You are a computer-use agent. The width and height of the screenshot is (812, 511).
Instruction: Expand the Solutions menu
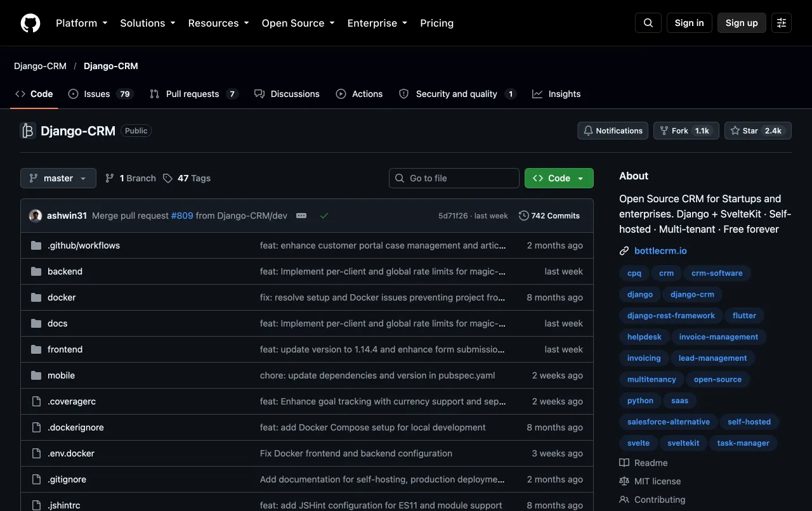tap(148, 23)
